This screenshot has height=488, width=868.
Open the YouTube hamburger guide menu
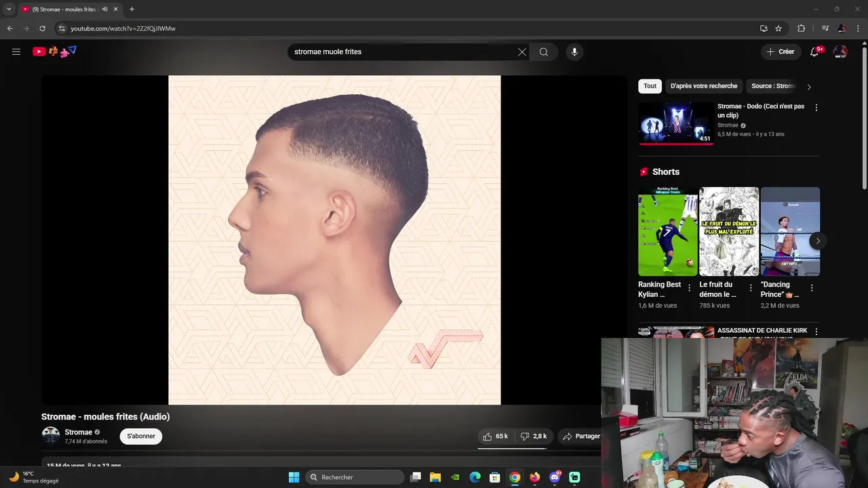pos(16,52)
